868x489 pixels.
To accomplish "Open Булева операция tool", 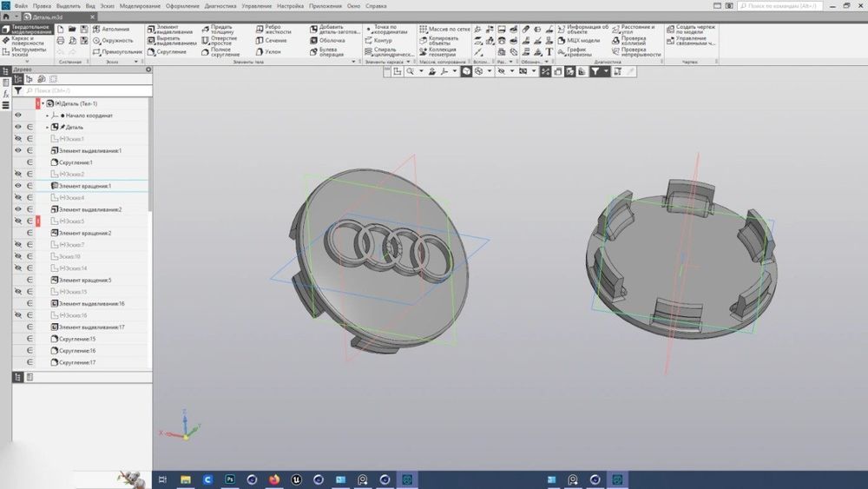I will [x=326, y=52].
